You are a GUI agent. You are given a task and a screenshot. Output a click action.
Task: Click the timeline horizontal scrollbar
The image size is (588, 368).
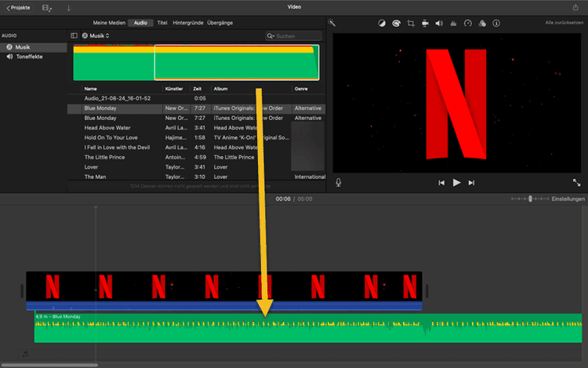[49, 365]
